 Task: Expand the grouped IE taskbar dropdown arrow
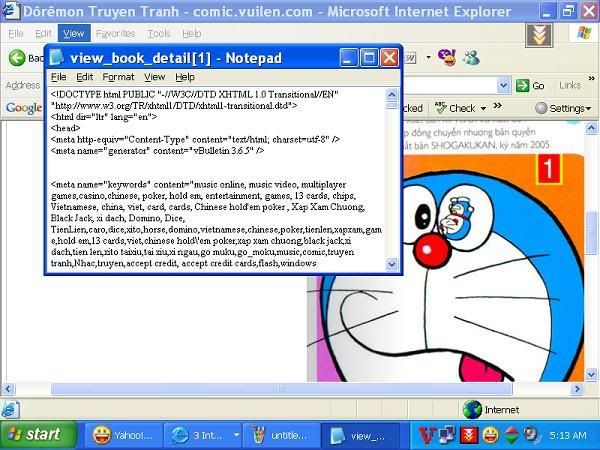pyautogui.click(x=236, y=435)
